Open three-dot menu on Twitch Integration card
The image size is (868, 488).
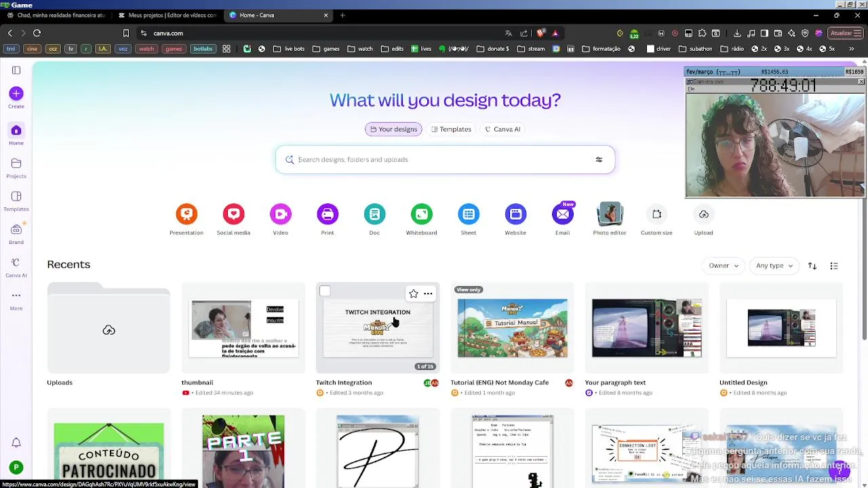tap(428, 293)
